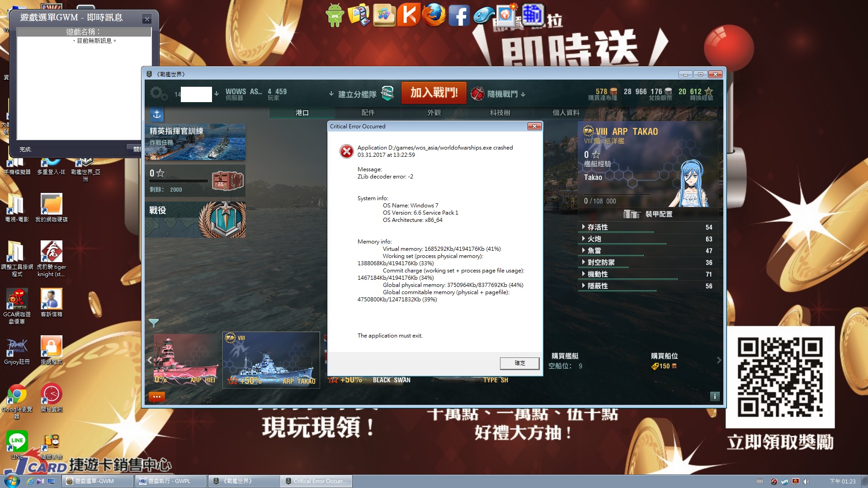868x488 pixels.
Task: Open the container crate icon
Action: [x=227, y=181]
